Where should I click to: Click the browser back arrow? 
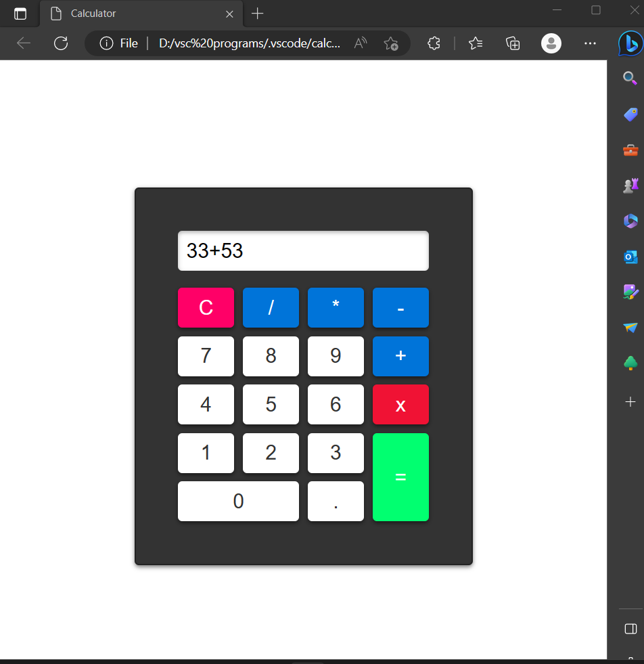click(x=24, y=43)
